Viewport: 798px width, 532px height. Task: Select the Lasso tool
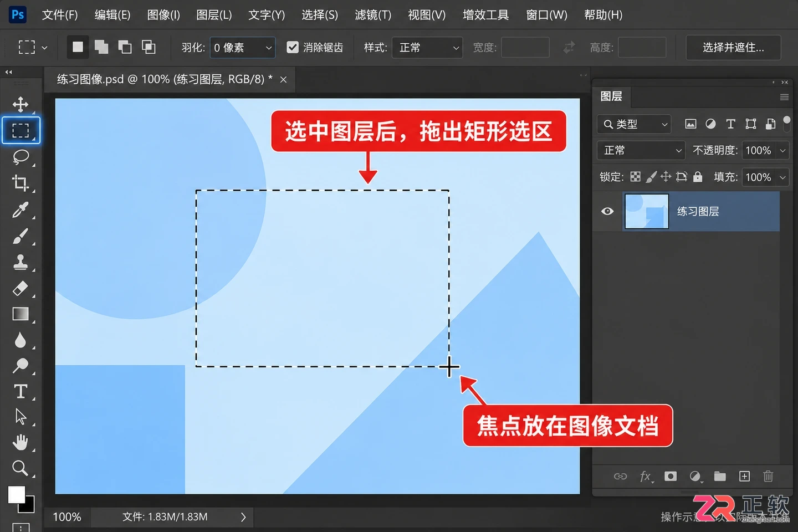click(x=21, y=157)
